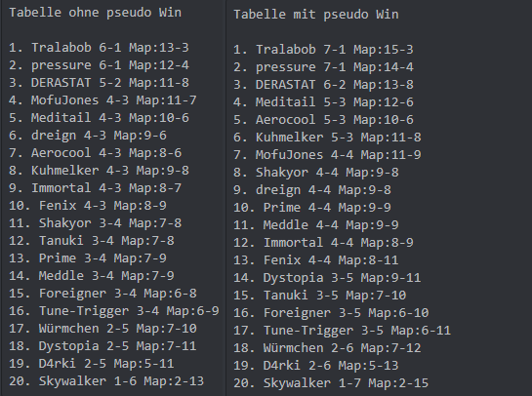Select Skywalker 1-6 Map:2-13 entry
This screenshot has width=532, height=396.
click(x=106, y=381)
